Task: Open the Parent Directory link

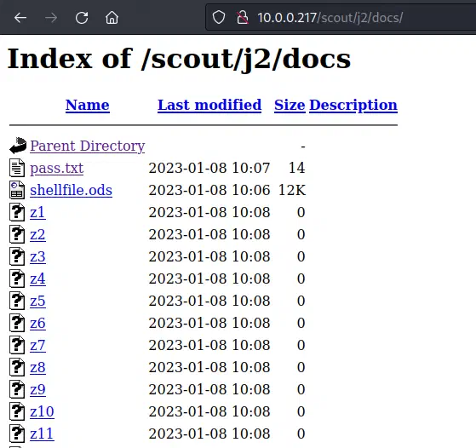Action: 88,146
